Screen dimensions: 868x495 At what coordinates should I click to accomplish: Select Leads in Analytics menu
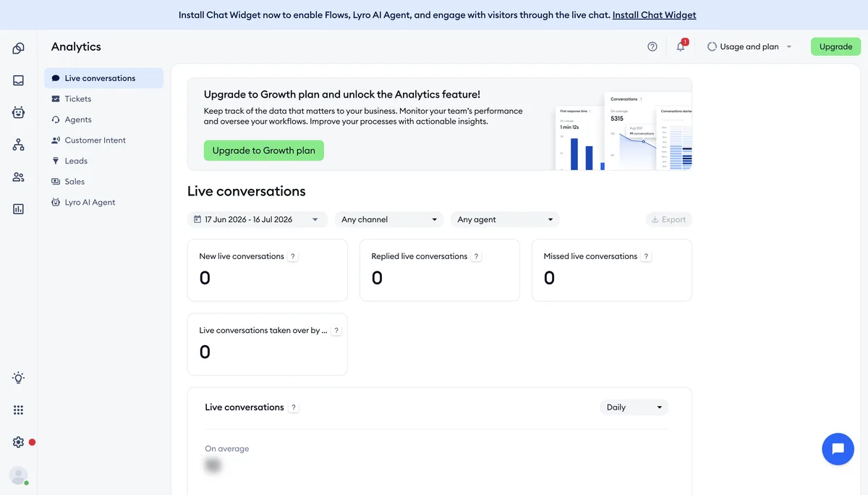(x=103, y=161)
